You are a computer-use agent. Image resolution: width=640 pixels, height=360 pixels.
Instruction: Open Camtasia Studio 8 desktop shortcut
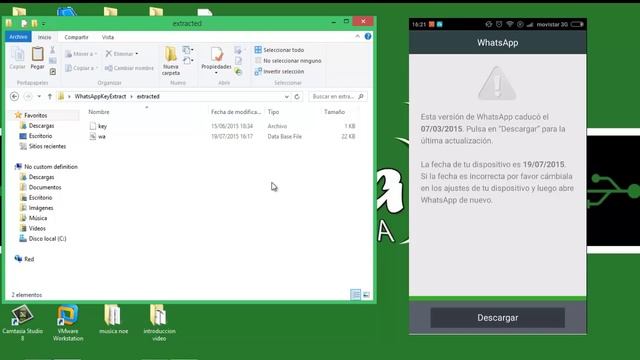[x=22, y=322]
